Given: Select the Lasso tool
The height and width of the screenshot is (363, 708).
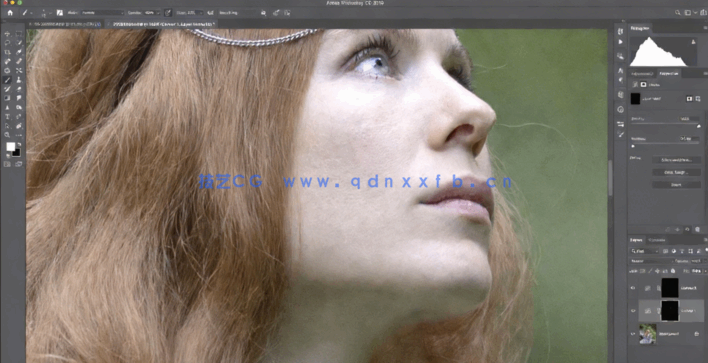Looking at the screenshot, I should pos(7,43).
